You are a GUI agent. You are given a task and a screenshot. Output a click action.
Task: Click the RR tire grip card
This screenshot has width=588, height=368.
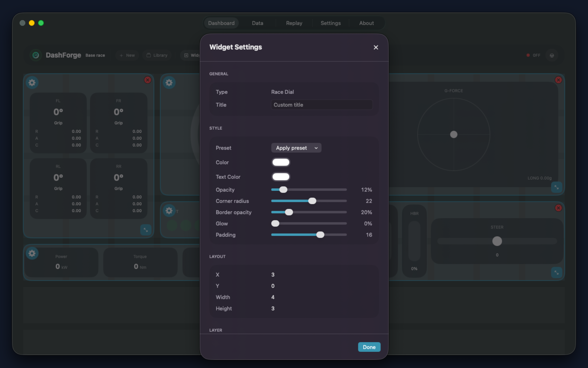point(119,188)
